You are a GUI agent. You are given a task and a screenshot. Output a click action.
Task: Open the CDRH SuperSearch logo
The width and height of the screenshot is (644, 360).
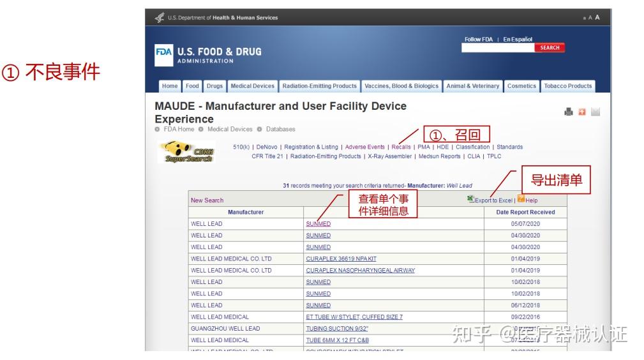coord(186,152)
